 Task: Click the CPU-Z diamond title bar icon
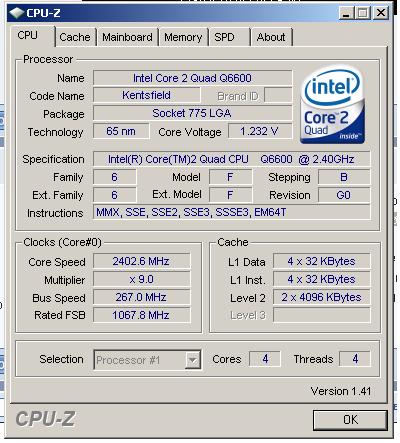click(17, 13)
